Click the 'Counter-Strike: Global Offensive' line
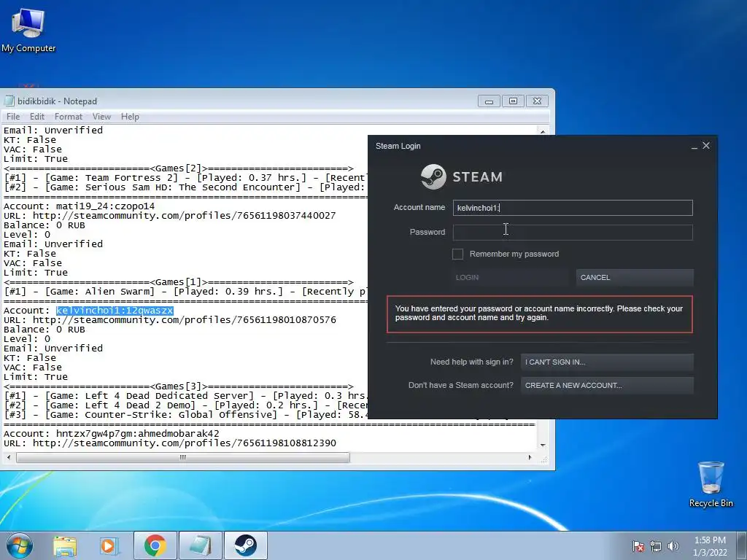The image size is (747, 560). point(185,415)
